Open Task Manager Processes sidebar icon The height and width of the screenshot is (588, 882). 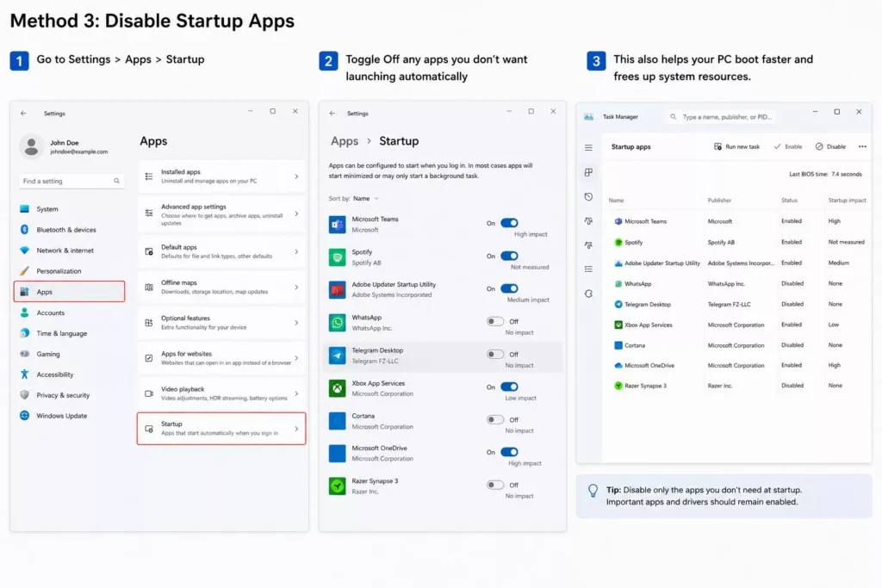point(588,172)
